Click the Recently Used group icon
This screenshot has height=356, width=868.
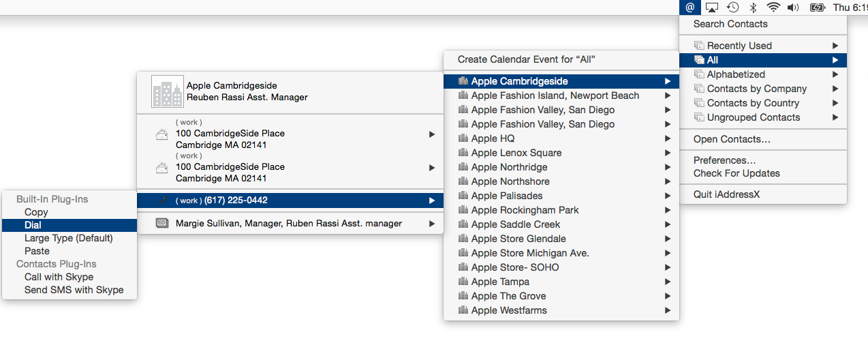pos(699,46)
